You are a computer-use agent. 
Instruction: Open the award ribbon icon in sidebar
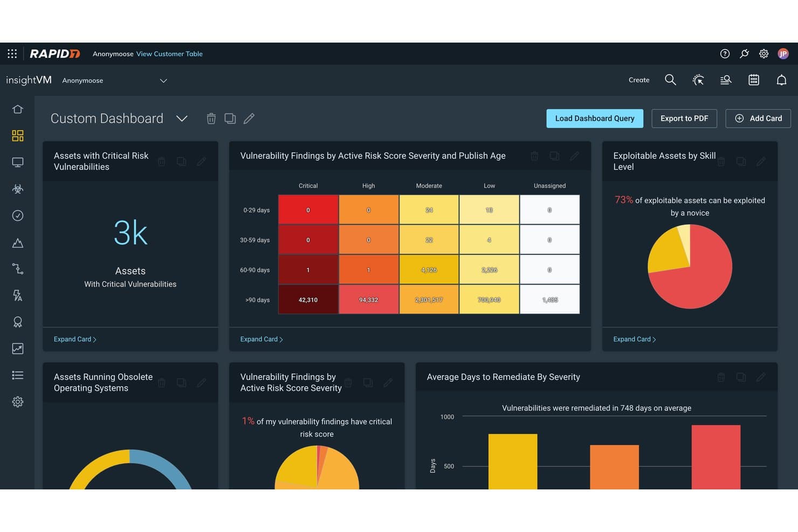(x=18, y=322)
